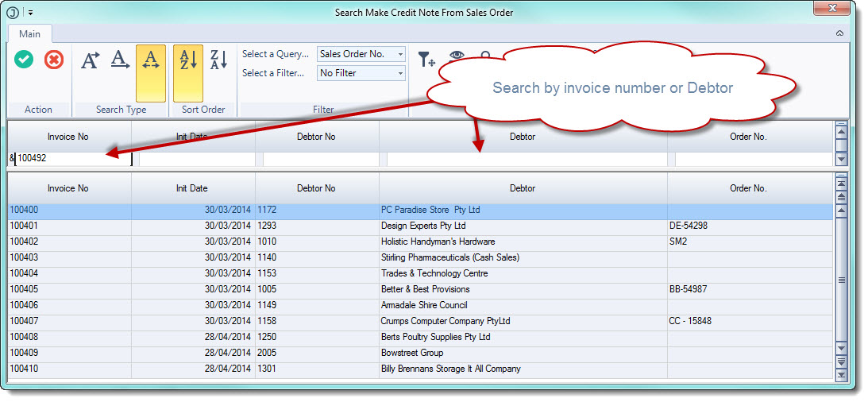
Task: Cancel search with the red cross icon
Action: 54,60
